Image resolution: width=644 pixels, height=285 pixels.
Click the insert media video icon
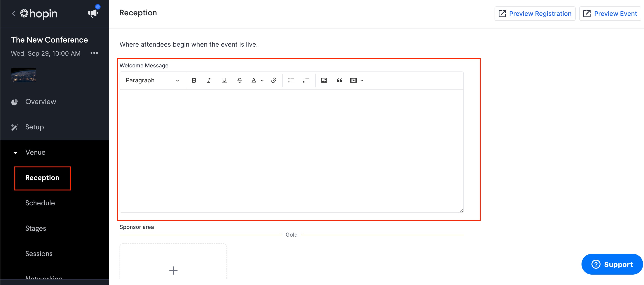pyautogui.click(x=353, y=81)
